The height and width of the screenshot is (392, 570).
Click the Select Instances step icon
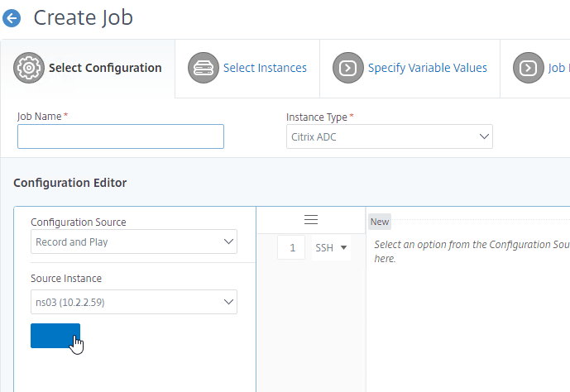(x=204, y=68)
